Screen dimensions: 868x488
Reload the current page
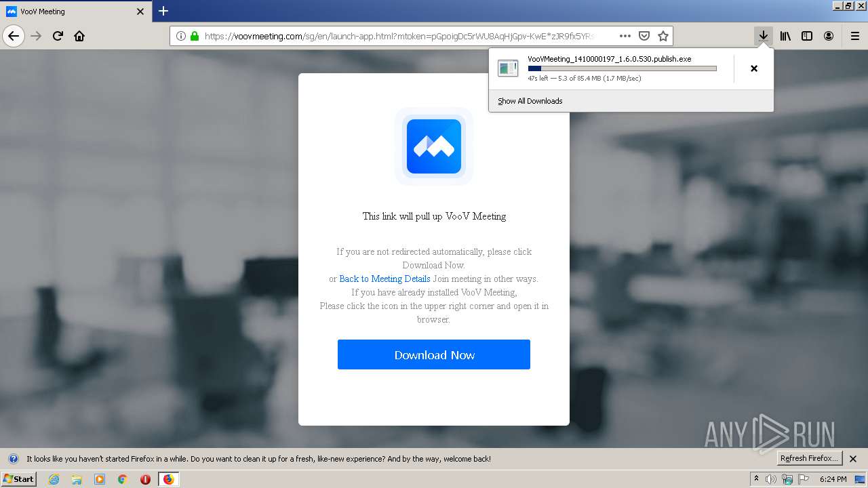click(x=58, y=36)
